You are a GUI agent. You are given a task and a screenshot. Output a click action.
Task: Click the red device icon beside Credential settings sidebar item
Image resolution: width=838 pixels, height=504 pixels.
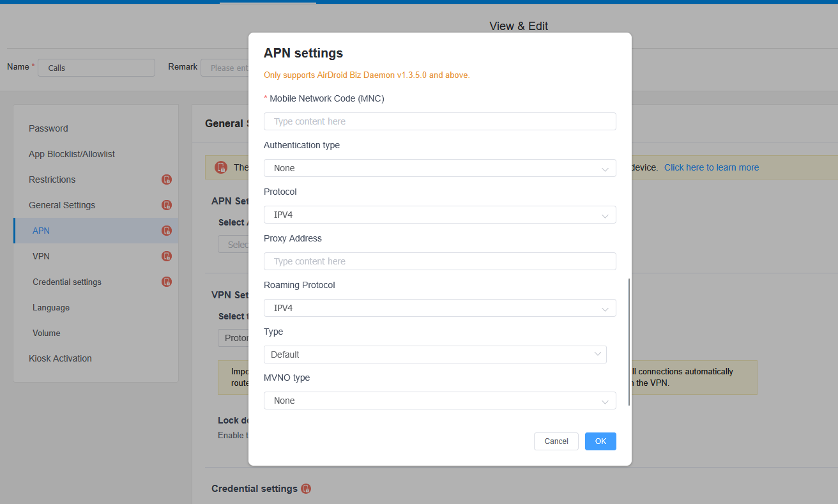167,282
